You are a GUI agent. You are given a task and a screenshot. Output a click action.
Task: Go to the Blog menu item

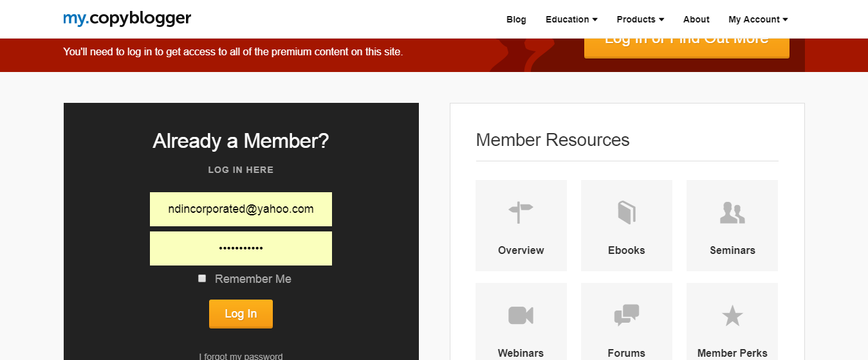(x=516, y=19)
